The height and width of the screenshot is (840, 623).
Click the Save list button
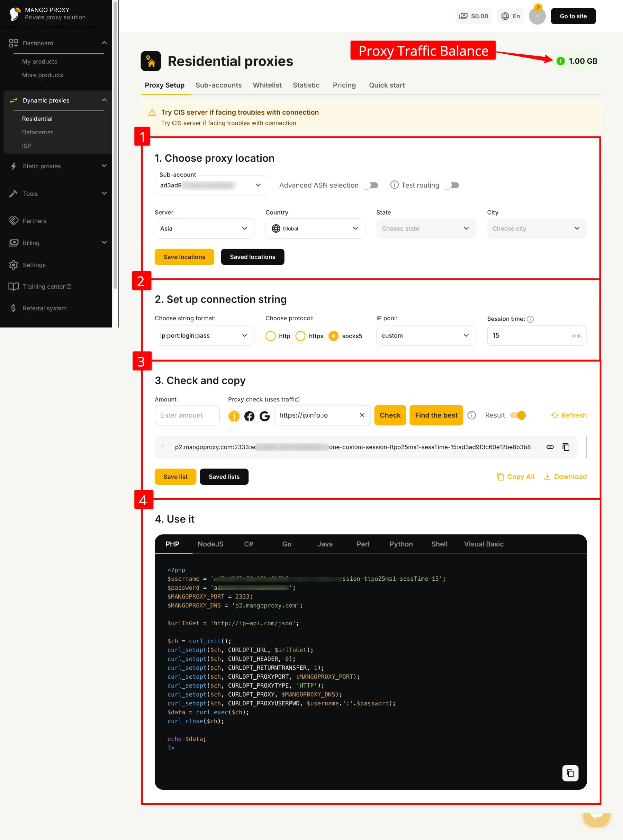175,477
